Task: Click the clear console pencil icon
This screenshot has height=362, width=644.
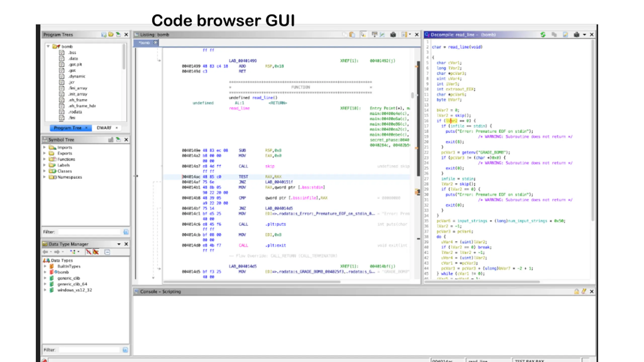Action: (x=584, y=291)
